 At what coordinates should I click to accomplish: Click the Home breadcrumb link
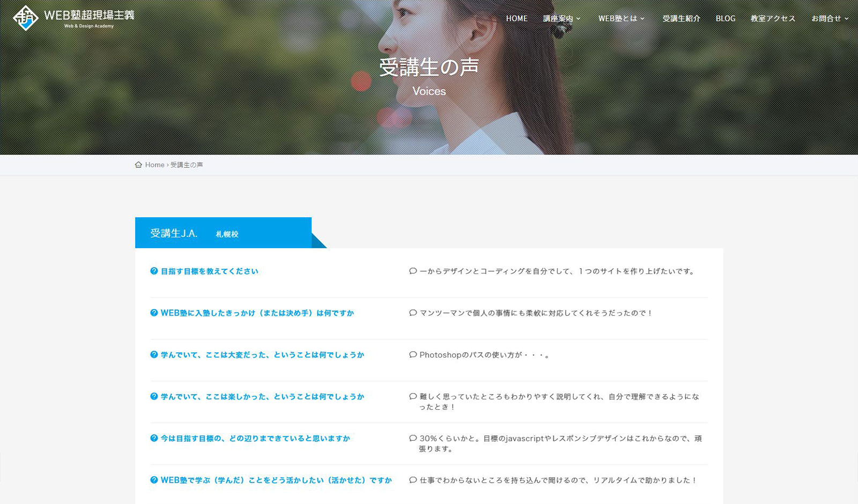(x=154, y=165)
